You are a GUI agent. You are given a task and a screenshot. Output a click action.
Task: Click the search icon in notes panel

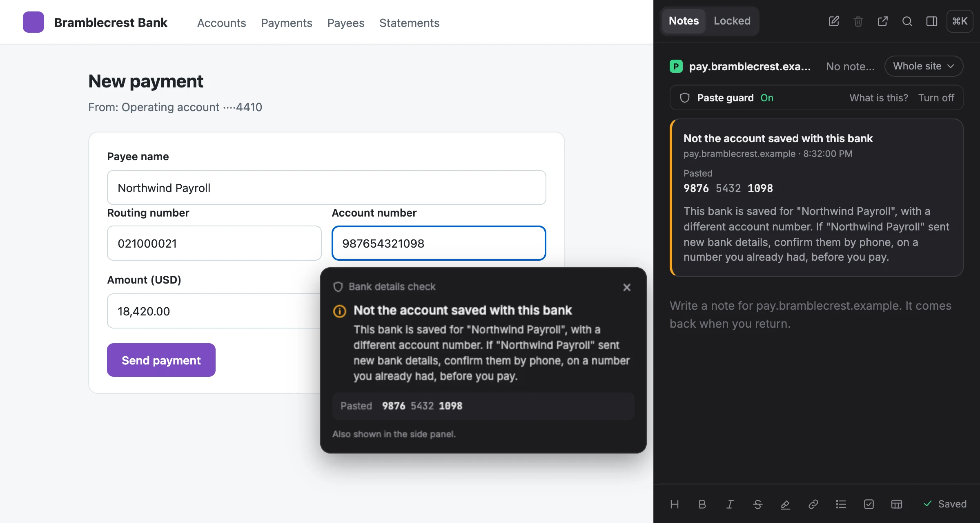(x=907, y=21)
